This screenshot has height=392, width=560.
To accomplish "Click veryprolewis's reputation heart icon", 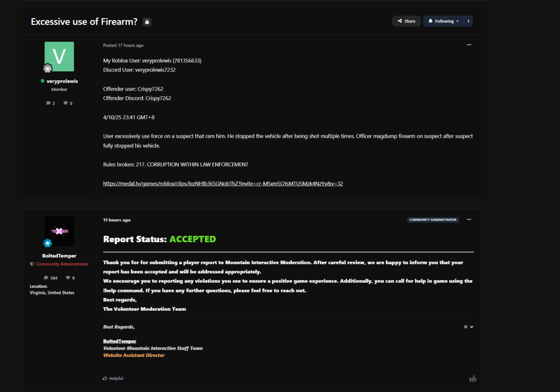I will (66, 103).
